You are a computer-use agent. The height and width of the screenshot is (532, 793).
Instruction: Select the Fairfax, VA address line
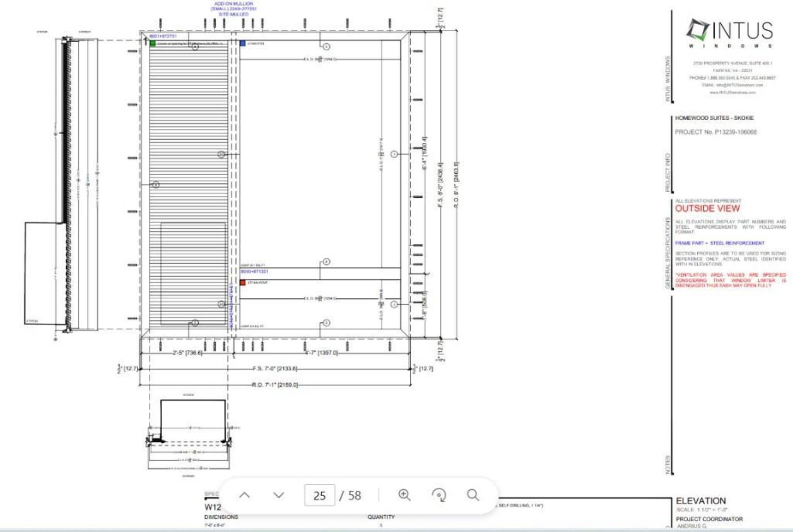[733, 71]
